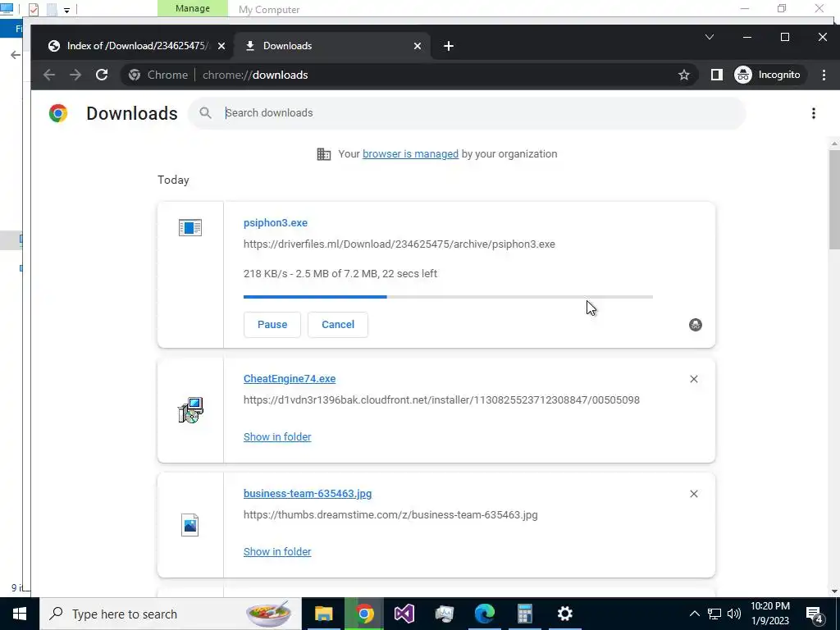Click the Chrome forward arrow button
840x630 pixels.
[75, 75]
